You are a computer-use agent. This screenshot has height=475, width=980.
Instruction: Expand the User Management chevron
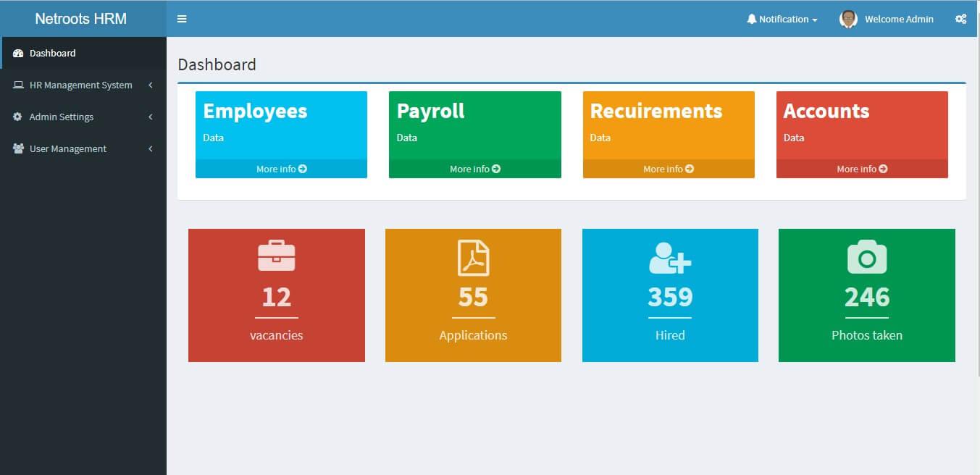point(151,148)
